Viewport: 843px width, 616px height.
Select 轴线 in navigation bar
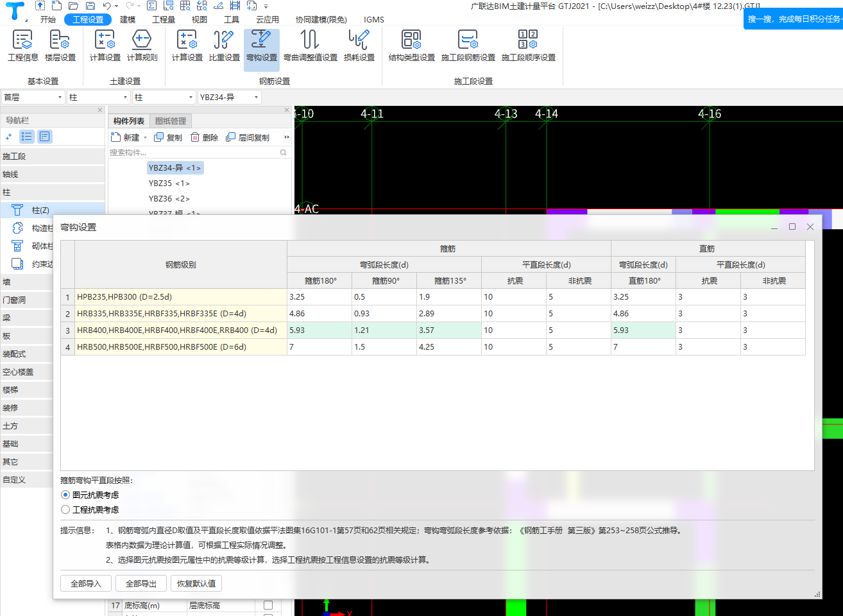52,175
